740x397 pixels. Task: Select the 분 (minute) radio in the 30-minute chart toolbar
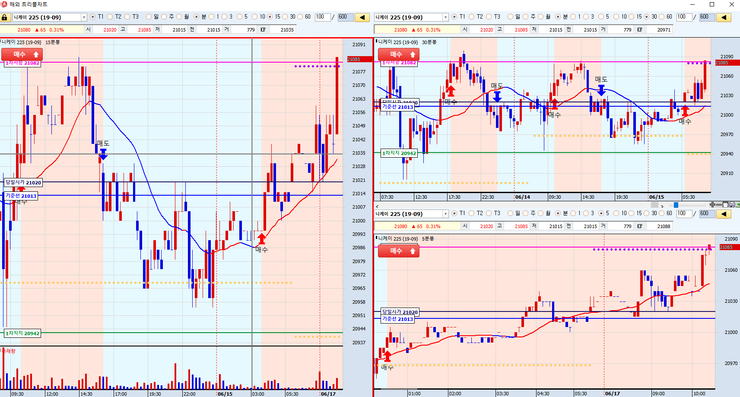558,17
